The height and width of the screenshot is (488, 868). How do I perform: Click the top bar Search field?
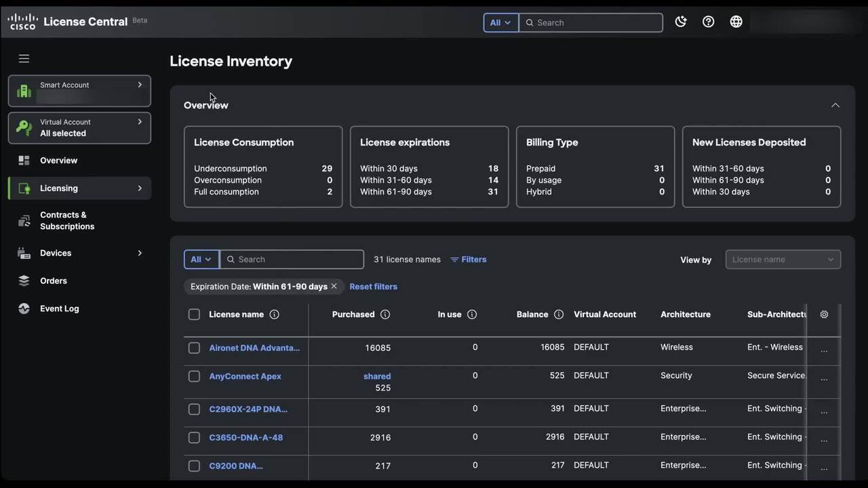point(591,22)
